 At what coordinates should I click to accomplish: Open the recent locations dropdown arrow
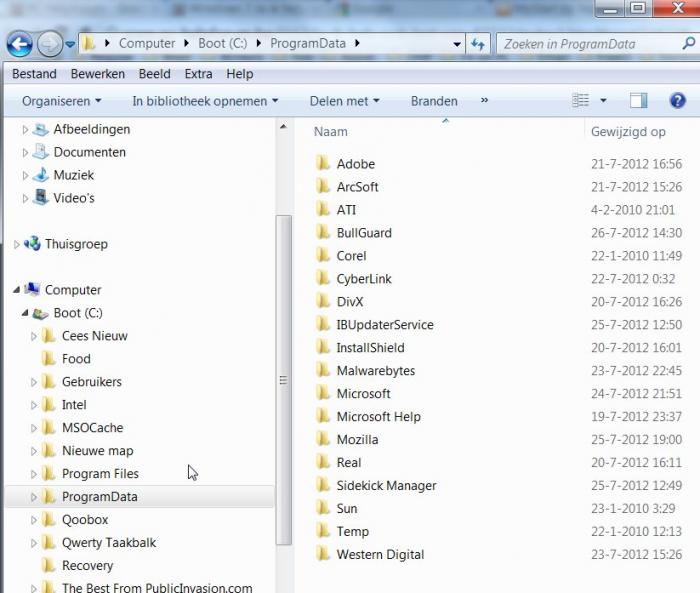click(71, 45)
